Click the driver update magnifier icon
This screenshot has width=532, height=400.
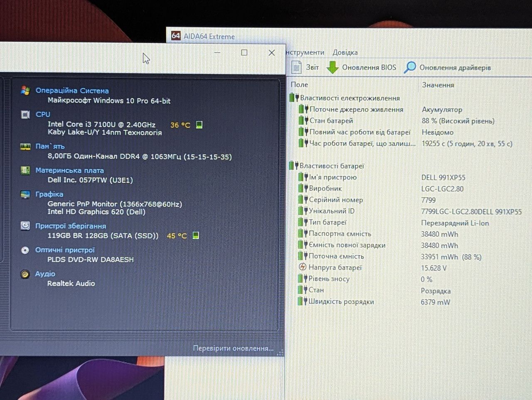(410, 67)
